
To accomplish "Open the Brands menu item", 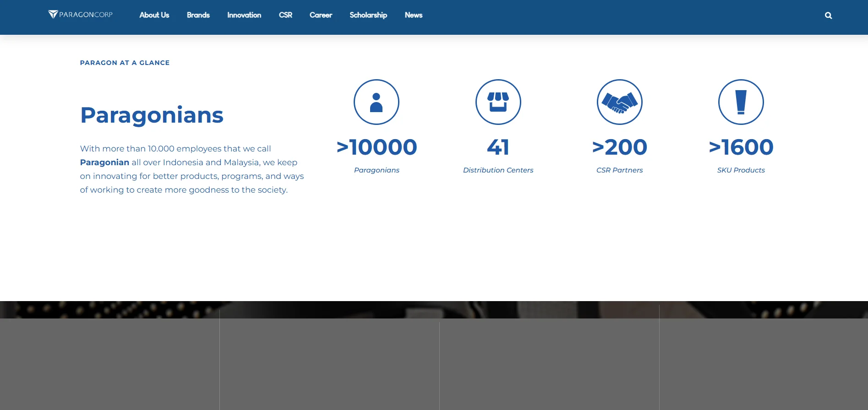I will [x=198, y=15].
